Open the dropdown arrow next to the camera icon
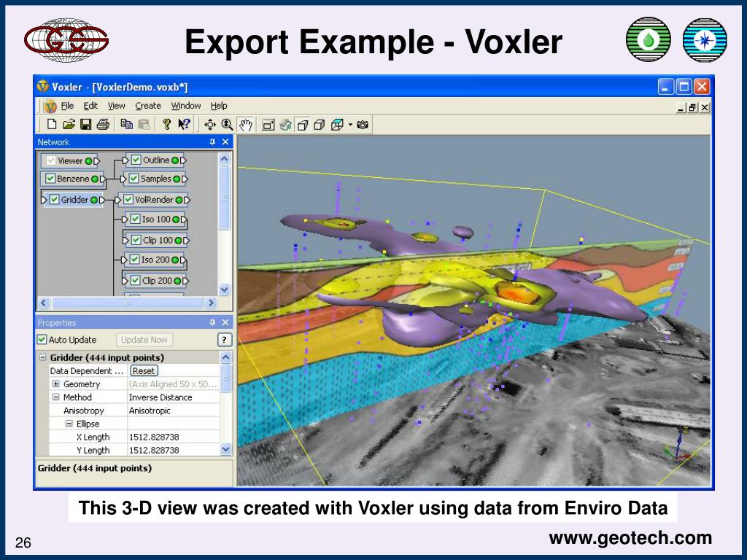Screen dimensions: 747x560 (350, 125)
